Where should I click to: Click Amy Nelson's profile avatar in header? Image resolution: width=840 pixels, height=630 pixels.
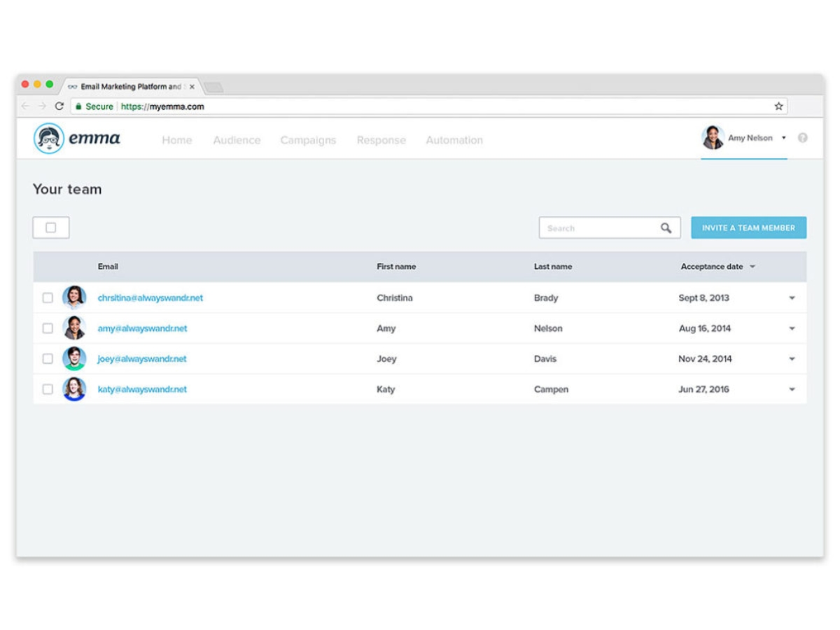pyautogui.click(x=713, y=138)
